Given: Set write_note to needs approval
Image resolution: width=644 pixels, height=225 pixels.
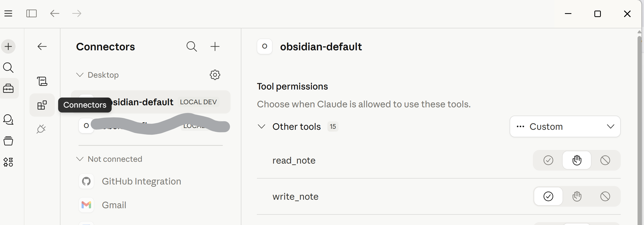Looking at the screenshot, I should point(577,196).
